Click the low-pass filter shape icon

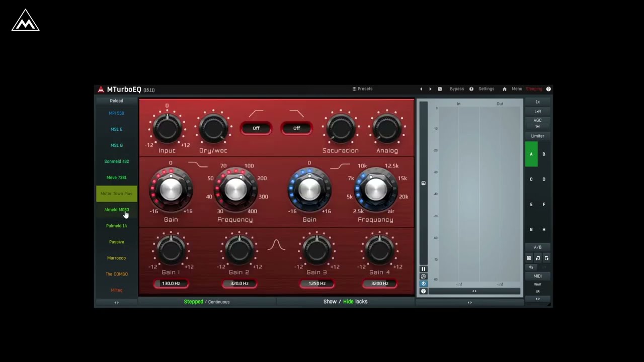coord(296,113)
